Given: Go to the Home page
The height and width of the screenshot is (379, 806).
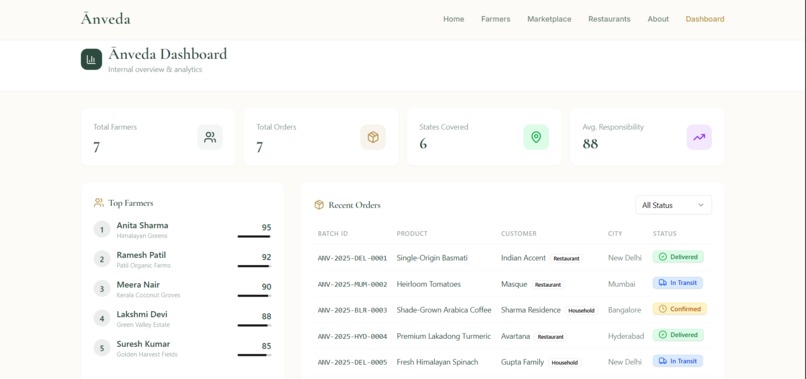Looking at the screenshot, I should click(453, 19).
